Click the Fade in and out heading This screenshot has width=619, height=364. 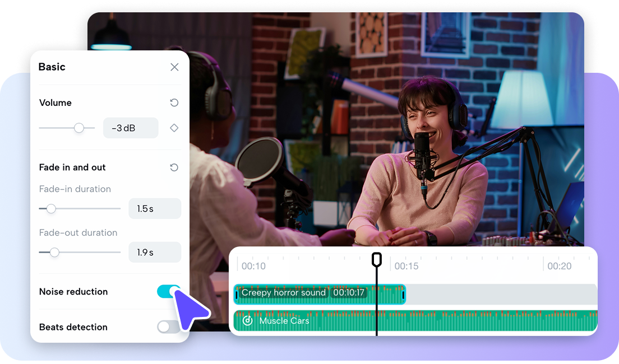pyautogui.click(x=72, y=167)
